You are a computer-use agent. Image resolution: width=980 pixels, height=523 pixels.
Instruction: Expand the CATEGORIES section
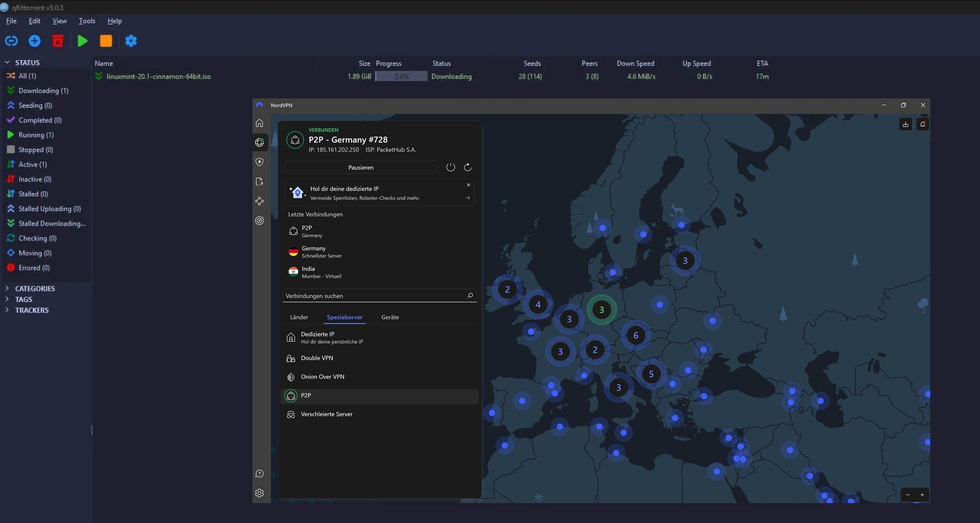7,289
